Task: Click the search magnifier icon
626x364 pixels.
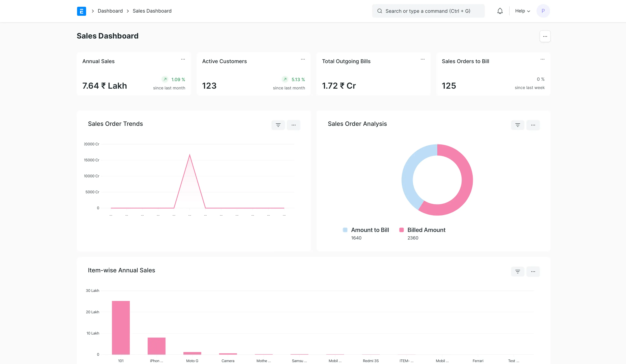Action: 380,11
